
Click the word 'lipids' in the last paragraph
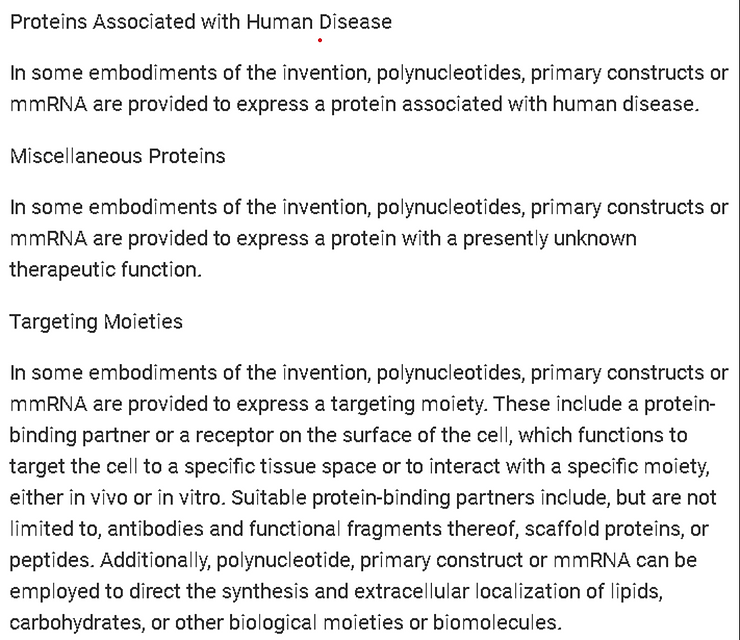pos(636,590)
